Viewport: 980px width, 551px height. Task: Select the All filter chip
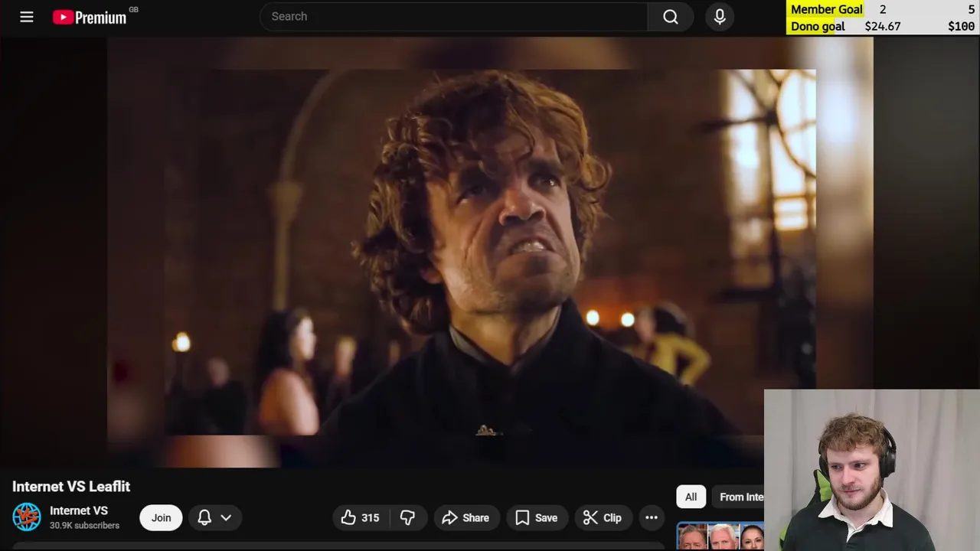[x=691, y=497]
